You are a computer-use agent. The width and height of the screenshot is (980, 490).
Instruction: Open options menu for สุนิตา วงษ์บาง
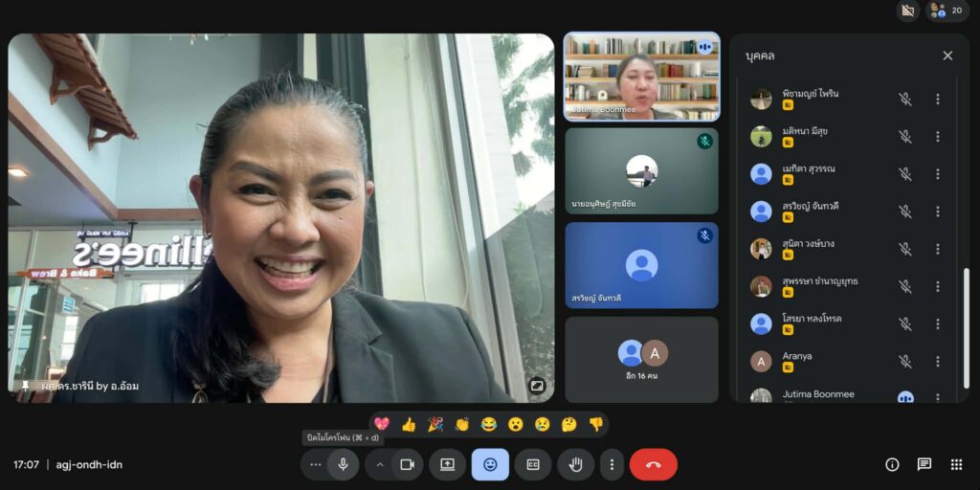[x=938, y=249]
